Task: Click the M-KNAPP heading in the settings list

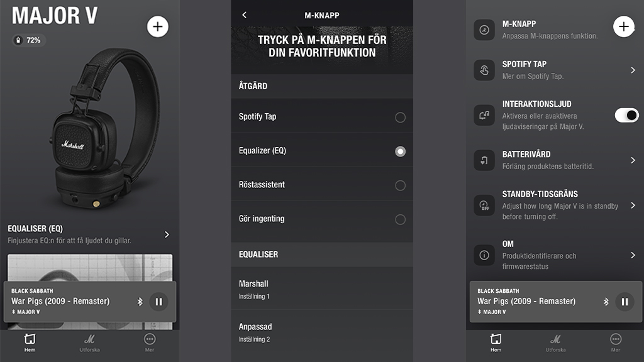Action: pyautogui.click(x=519, y=24)
